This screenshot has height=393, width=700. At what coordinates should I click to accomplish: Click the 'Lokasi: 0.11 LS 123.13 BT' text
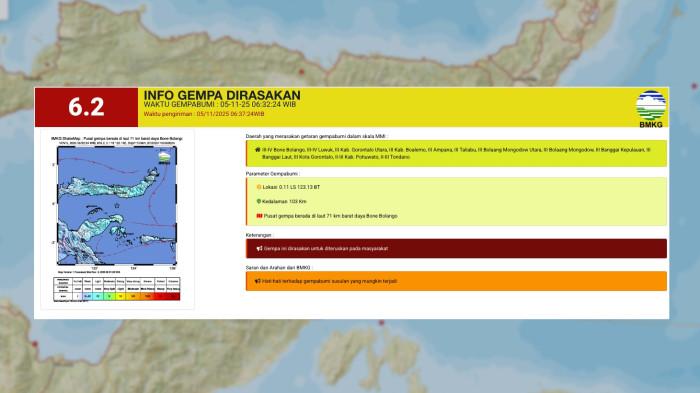point(291,187)
